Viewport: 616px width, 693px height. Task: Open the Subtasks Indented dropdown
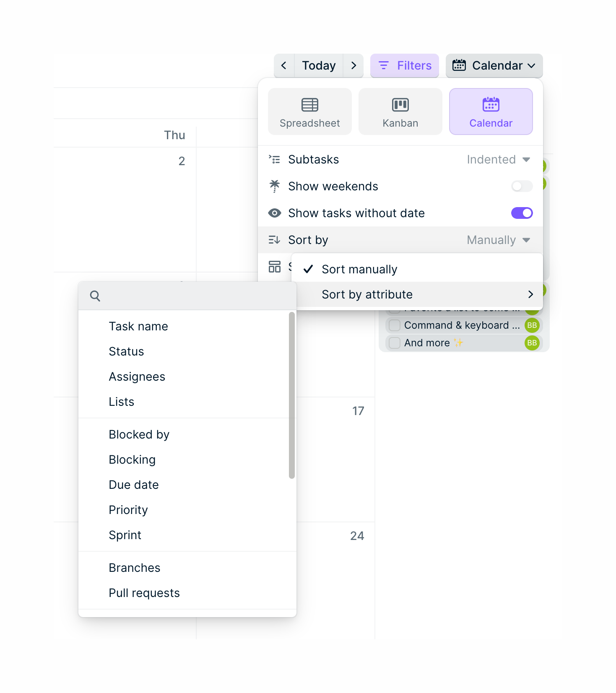(x=498, y=159)
